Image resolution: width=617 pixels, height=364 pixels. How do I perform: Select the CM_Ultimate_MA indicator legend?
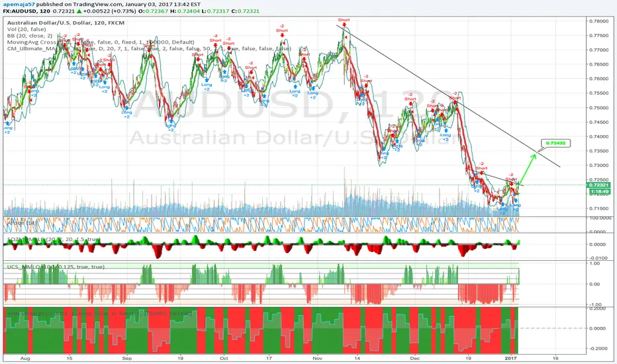[x=149, y=48]
